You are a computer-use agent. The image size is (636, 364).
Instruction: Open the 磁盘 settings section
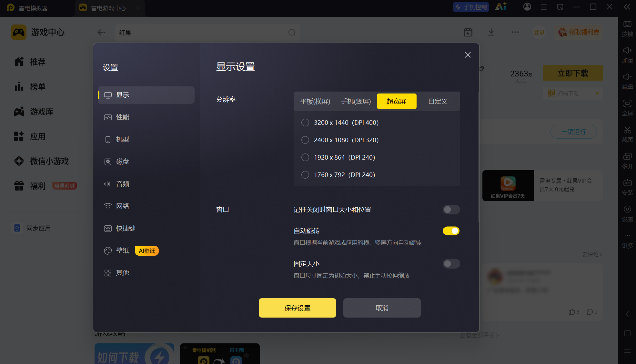pos(146,162)
